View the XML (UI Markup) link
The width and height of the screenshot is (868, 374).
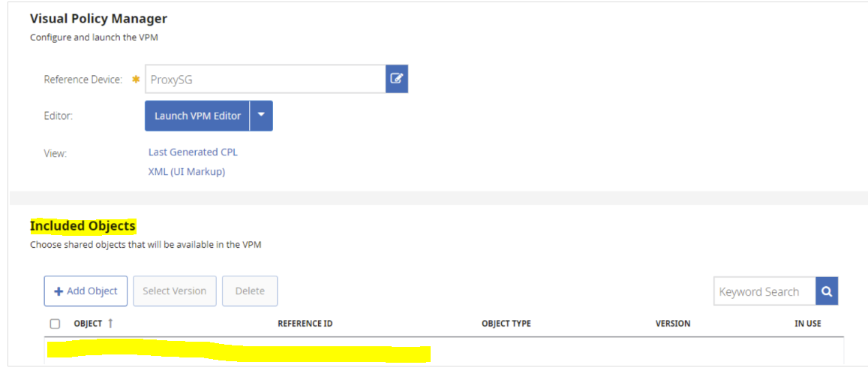click(187, 171)
